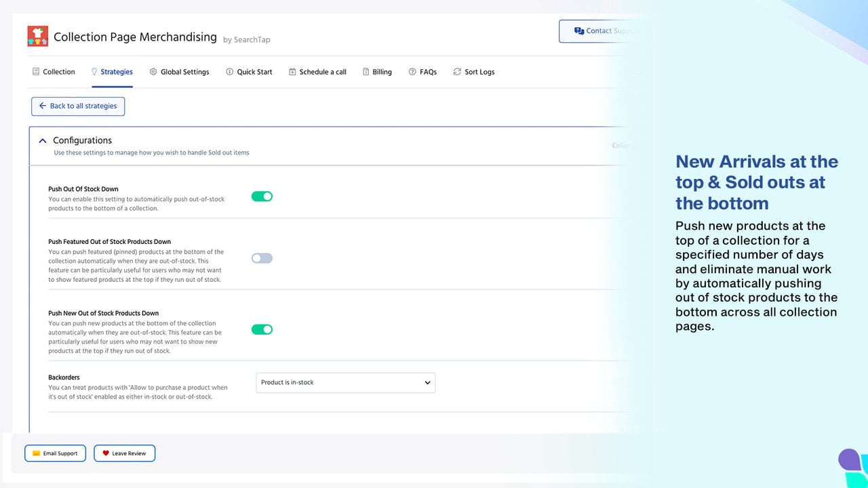Click the Collection Page Merchandising title

coord(135,37)
